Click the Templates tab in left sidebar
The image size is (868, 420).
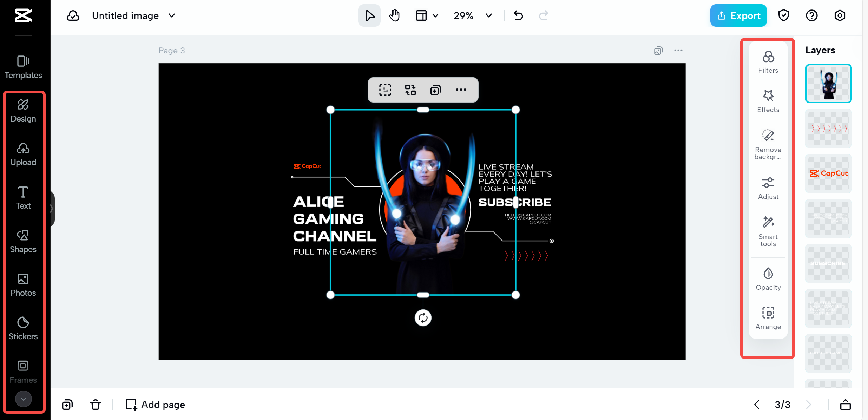tap(23, 66)
